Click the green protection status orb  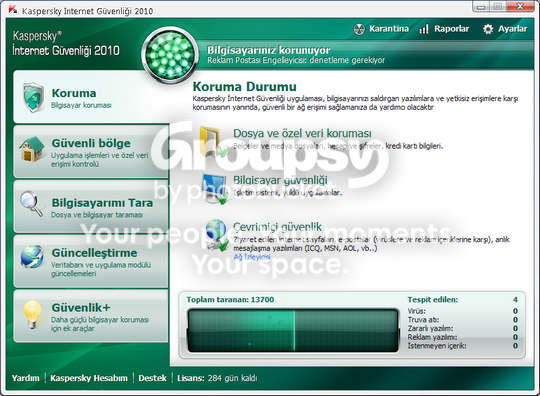(169, 55)
